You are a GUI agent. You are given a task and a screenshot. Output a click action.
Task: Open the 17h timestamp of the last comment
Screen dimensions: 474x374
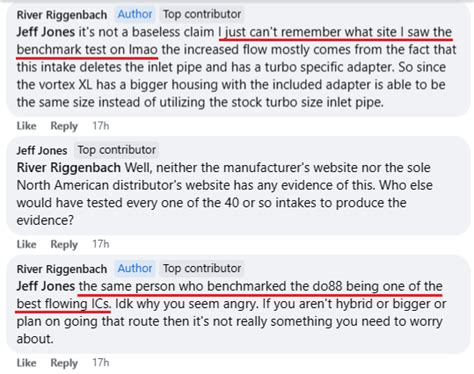101,362
